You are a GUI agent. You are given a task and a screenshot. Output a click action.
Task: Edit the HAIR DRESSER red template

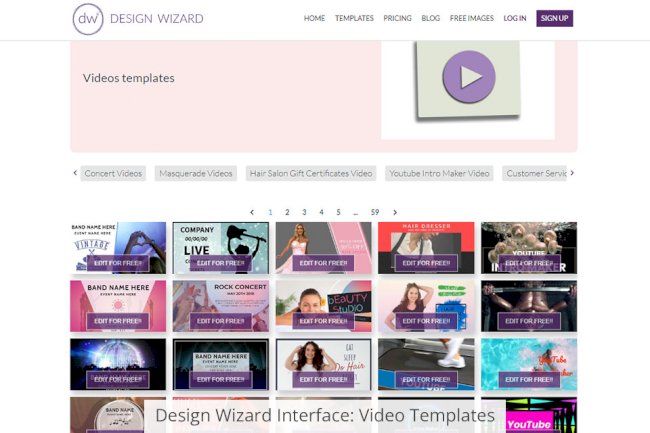coord(426,263)
